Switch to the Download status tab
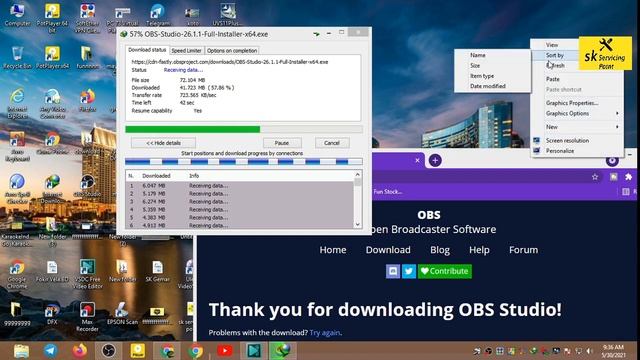640x360 pixels. coord(147,50)
